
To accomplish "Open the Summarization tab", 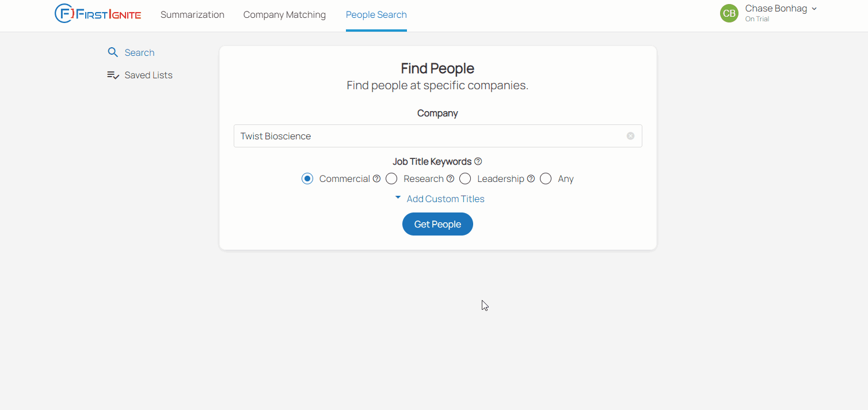I will pos(192,14).
